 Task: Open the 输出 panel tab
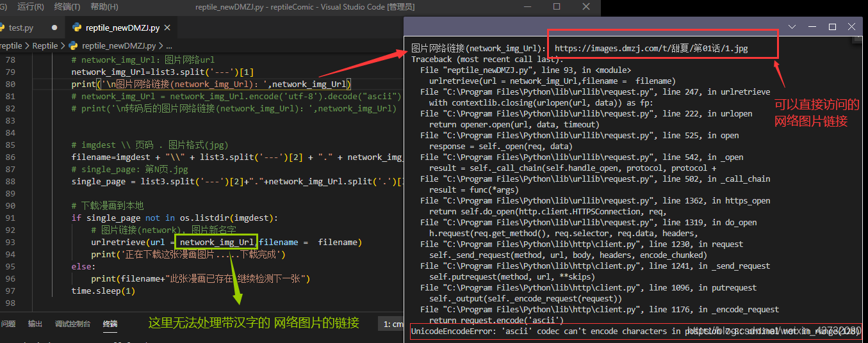click(x=35, y=324)
